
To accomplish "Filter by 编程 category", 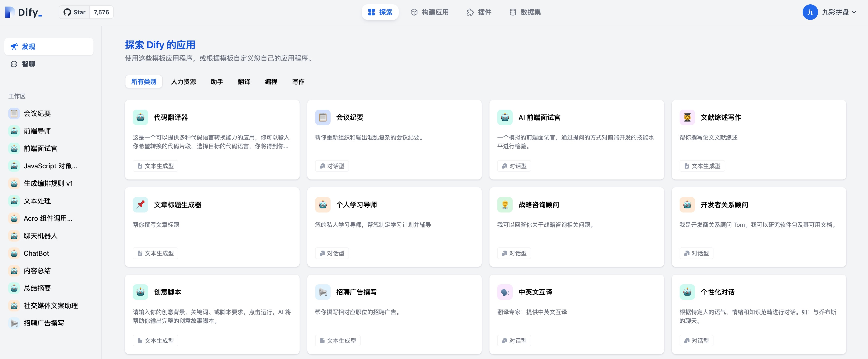I will 271,82.
